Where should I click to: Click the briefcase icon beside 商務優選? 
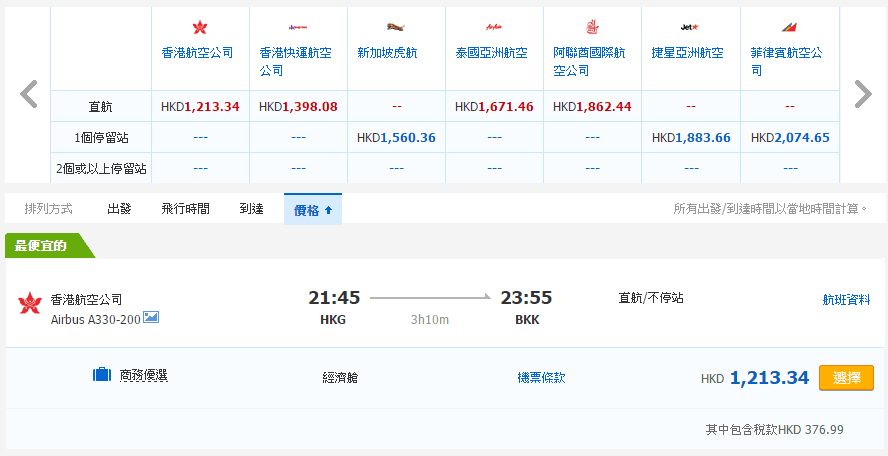[102, 376]
